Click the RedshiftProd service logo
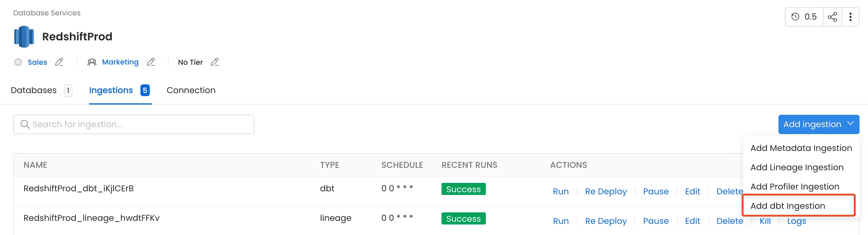868x235 pixels. (x=24, y=37)
